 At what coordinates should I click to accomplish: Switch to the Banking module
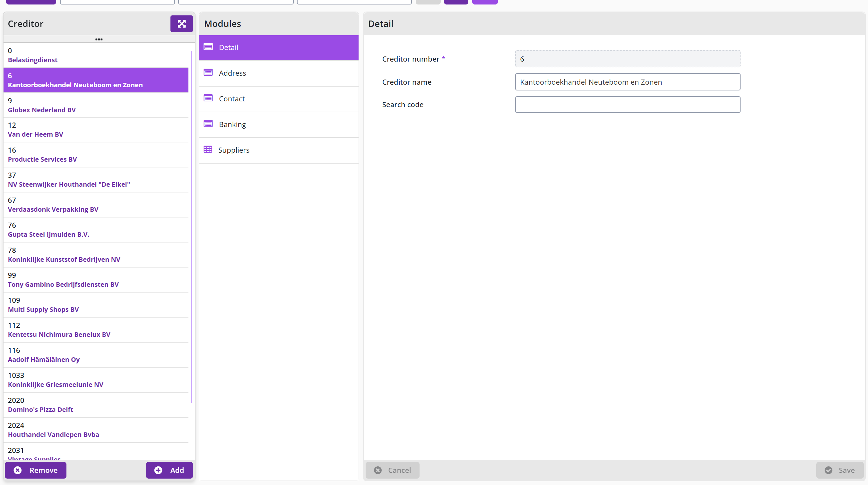coord(279,124)
